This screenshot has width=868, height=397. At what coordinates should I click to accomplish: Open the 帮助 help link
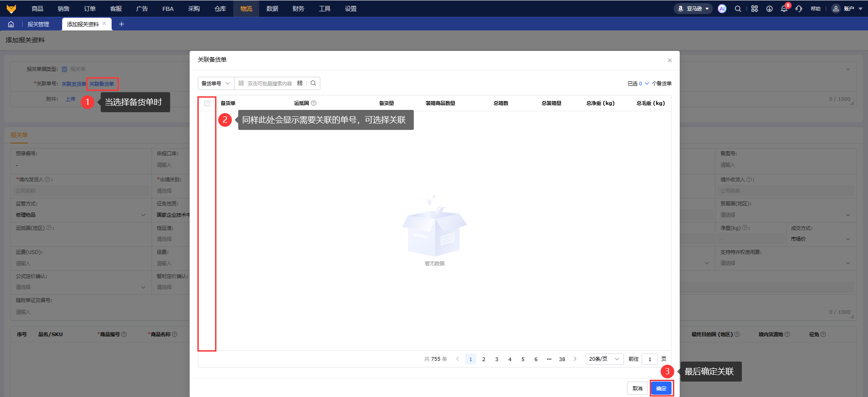click(815, 9)
